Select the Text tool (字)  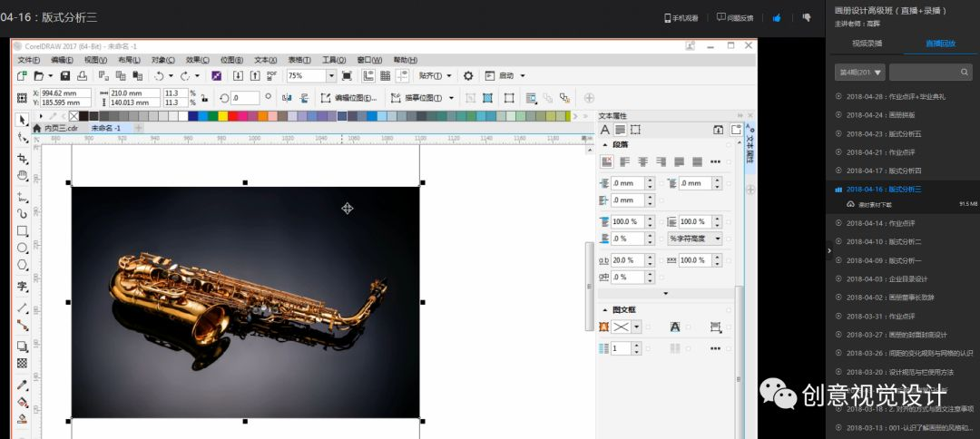pyautogui.click(x=23, y=286)
